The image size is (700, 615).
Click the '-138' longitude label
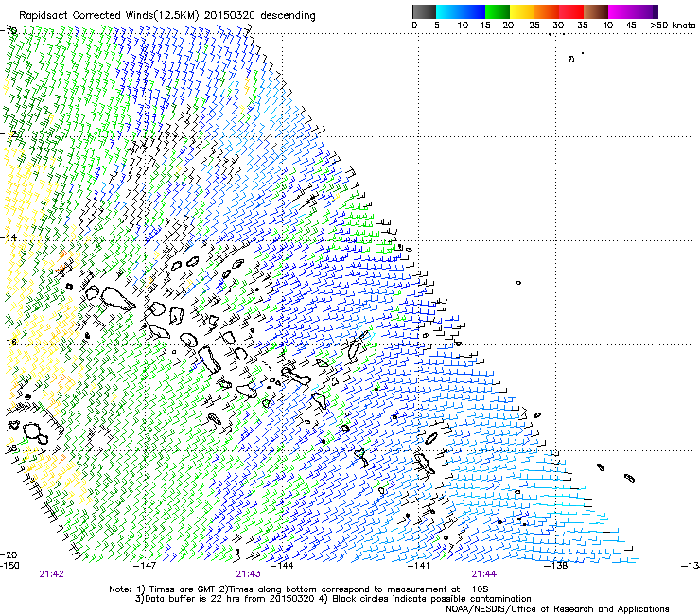[x=556, y=566]
